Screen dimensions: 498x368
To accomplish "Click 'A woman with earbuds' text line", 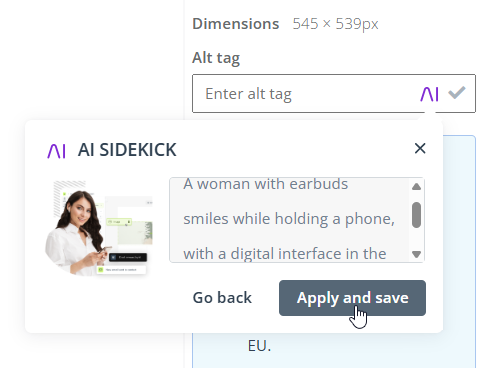I will pos(265,184).
